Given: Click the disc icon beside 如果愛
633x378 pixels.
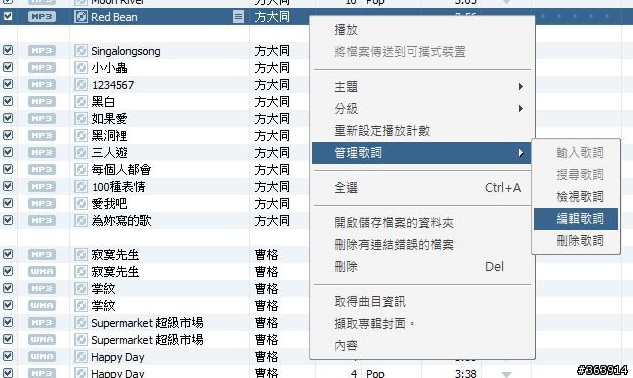Looking at the screenshot, I should click(x=81, y=118).
